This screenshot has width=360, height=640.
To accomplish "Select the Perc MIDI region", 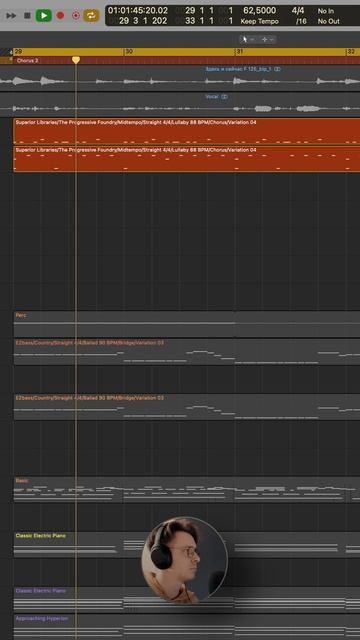I will pos(187,324).
